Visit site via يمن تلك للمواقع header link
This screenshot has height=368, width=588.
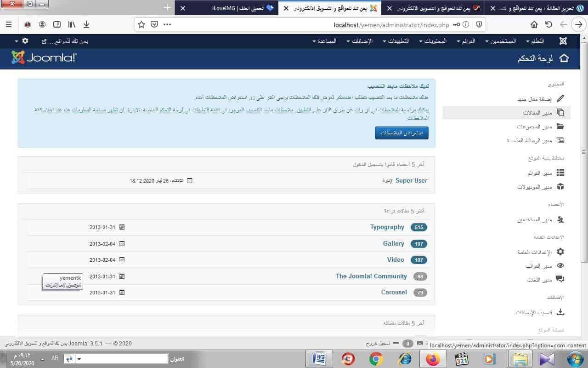pos(64,41)
